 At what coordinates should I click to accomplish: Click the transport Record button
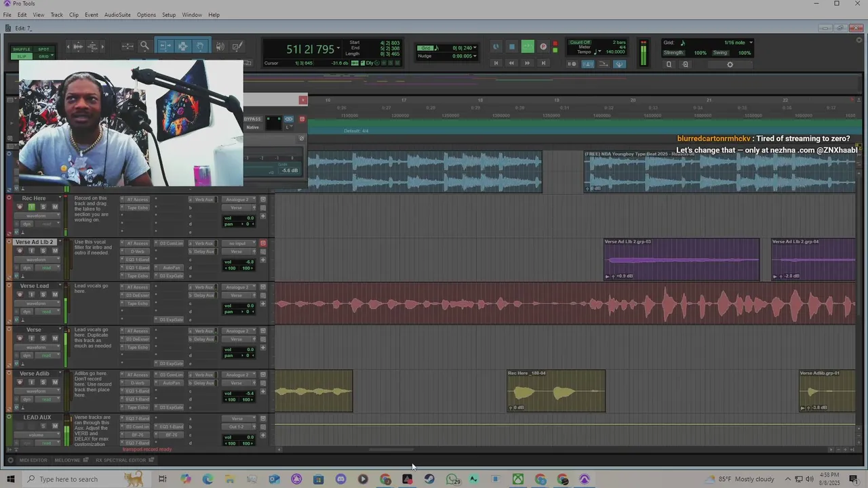(x=543, y=46)
